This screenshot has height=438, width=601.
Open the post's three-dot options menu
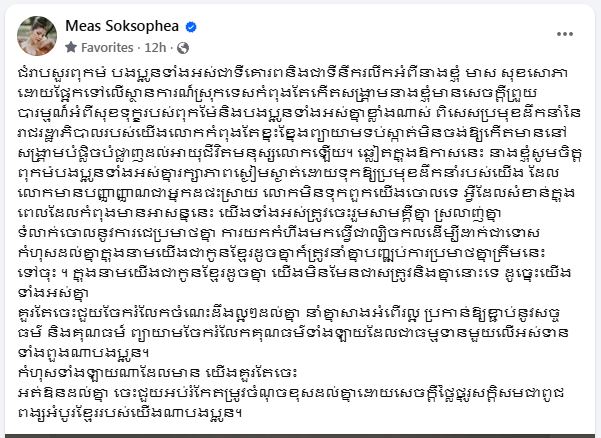pyautogui.click(x=565, y=34)
